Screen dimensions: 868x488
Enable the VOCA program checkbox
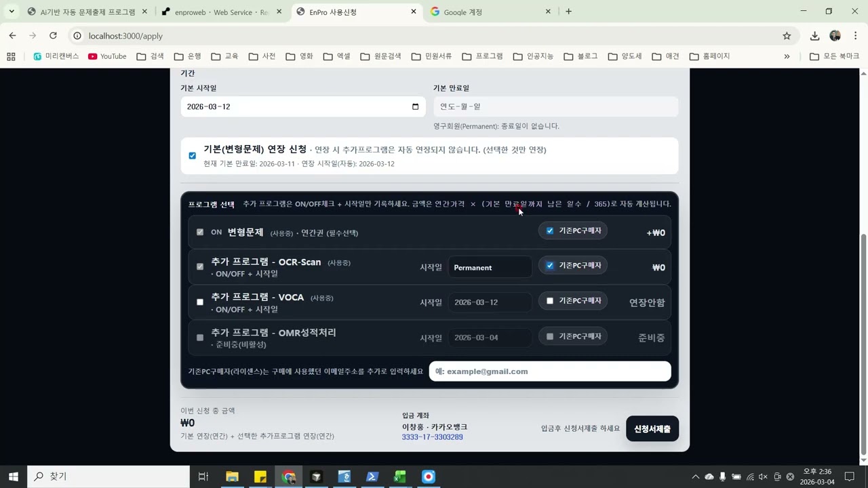200,302
